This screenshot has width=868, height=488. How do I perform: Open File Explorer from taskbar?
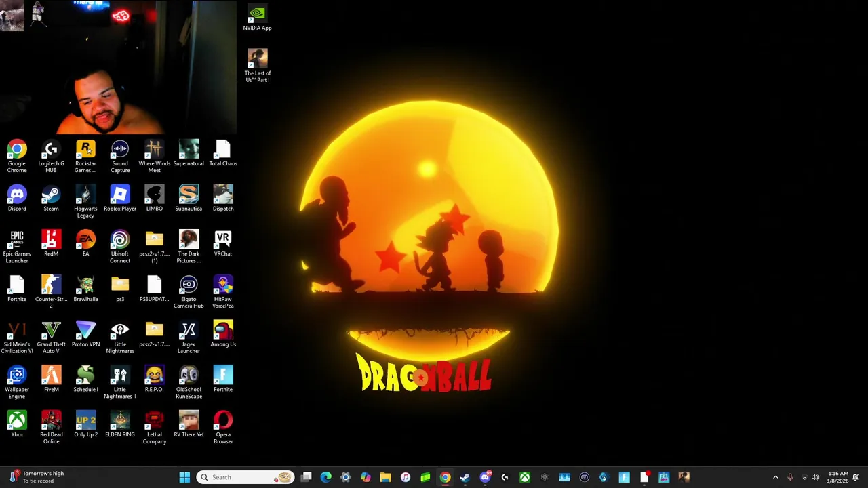tap(385, 477)
